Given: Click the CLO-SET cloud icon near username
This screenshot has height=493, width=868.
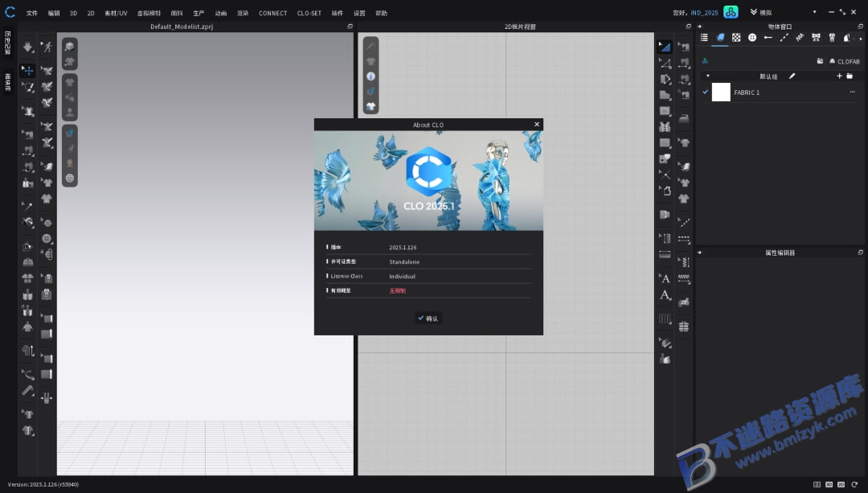Looking at the screenshot, I should point(731,12).
